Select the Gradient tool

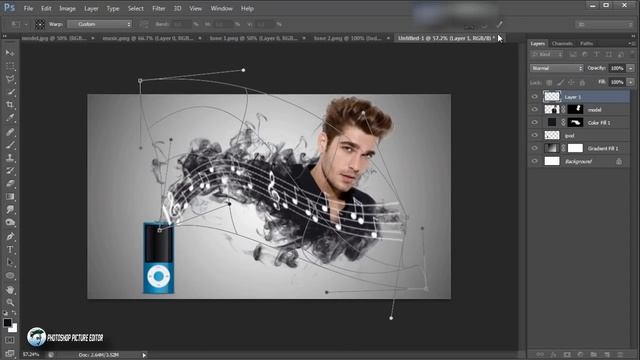coord(10,197)
